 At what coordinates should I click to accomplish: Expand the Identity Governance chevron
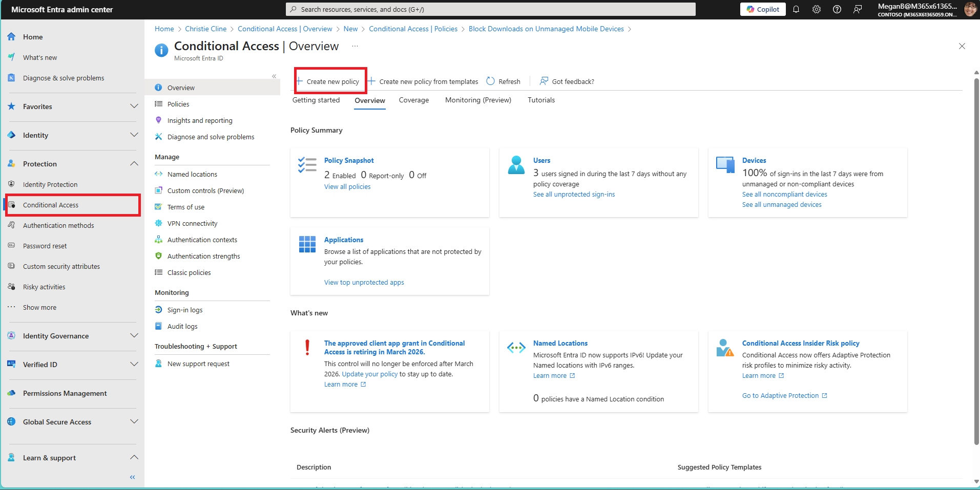point(134,336)
